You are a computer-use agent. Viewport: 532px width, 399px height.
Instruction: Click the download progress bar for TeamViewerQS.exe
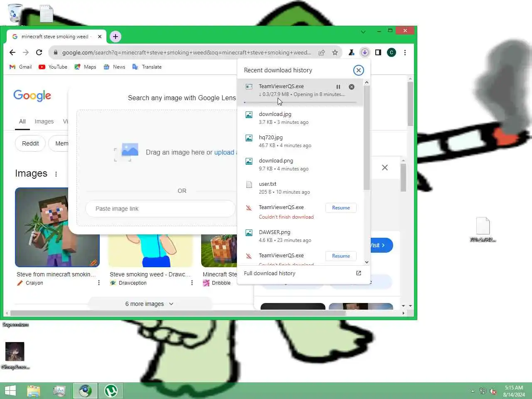pyautogui.click(x=300, y=102)
